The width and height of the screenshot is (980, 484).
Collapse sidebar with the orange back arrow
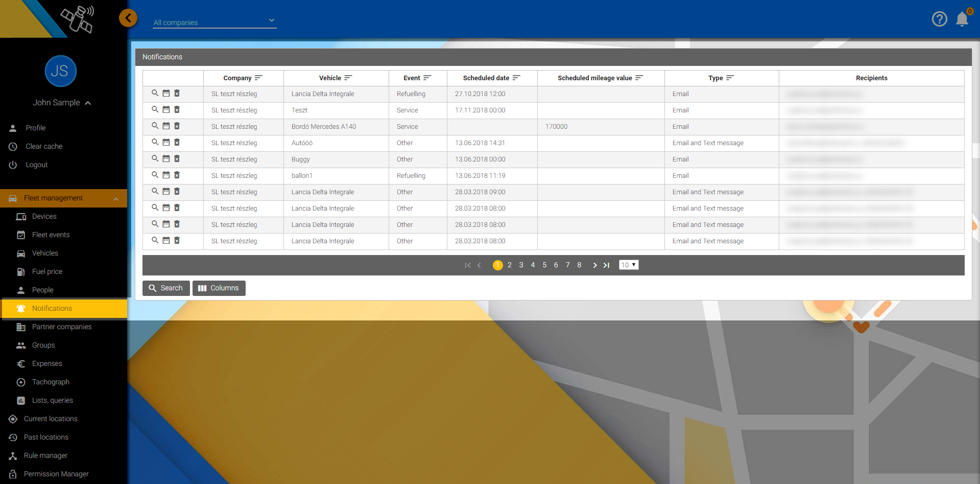coord(128,18)
